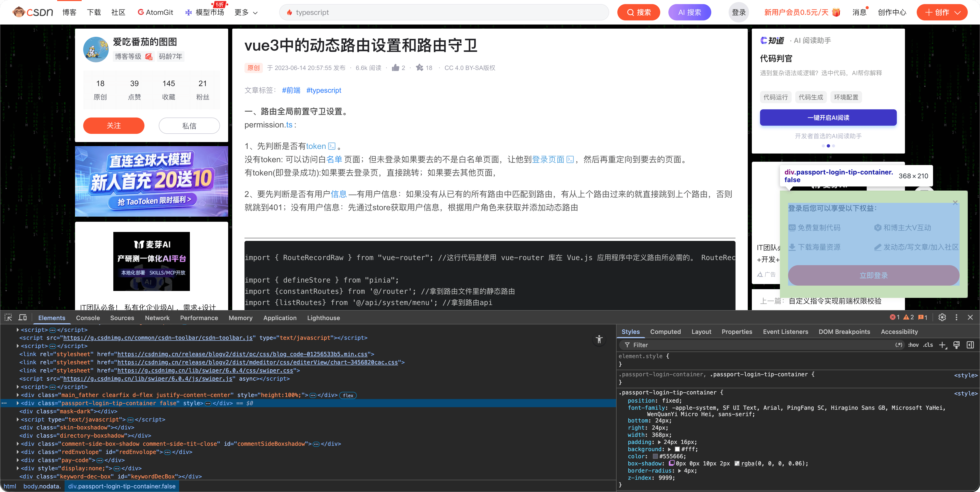This screenshot has height=492, width=980.
Task: Toggle the computed styles sidebar icon
Action: [971, 345]
